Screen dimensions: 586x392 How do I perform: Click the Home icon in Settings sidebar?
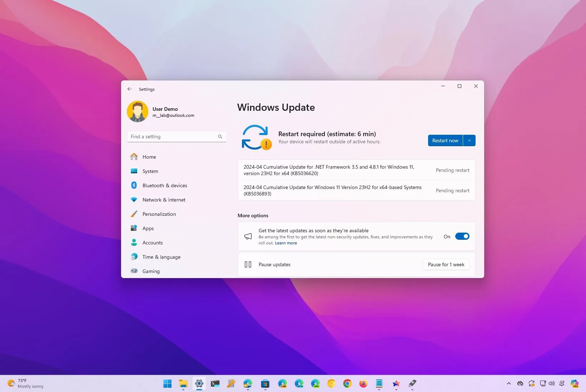pos(134,157)
